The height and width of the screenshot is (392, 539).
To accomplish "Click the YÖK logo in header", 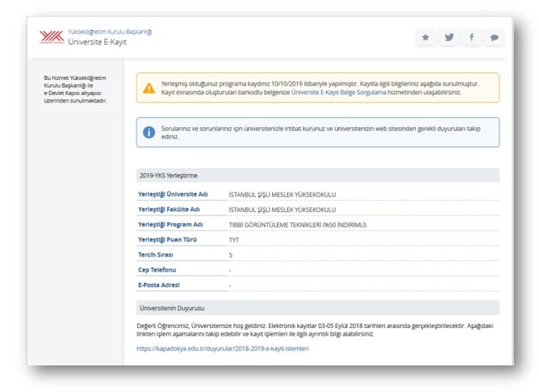I will pyautogui.click(x=51, y=37).
